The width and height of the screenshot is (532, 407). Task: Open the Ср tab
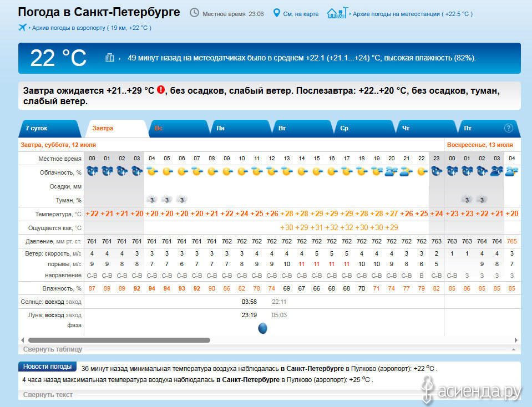click(x=365, y=128)
